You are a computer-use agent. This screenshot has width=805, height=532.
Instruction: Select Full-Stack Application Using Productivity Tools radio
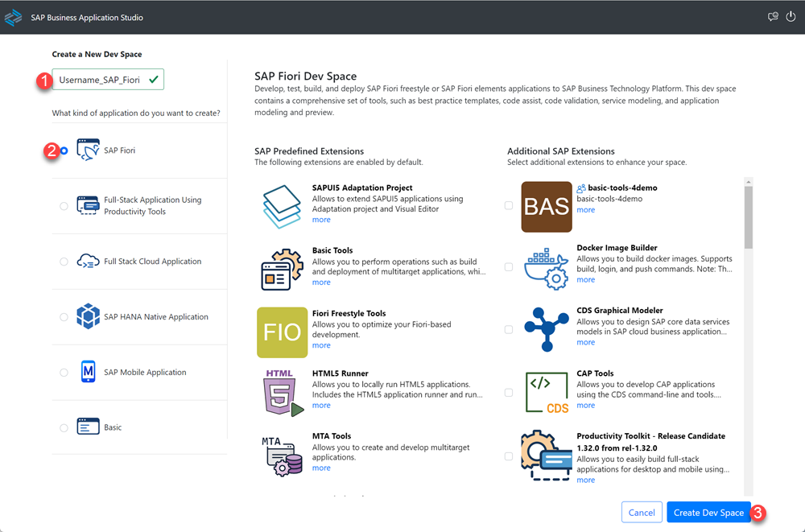pos(64,206)
